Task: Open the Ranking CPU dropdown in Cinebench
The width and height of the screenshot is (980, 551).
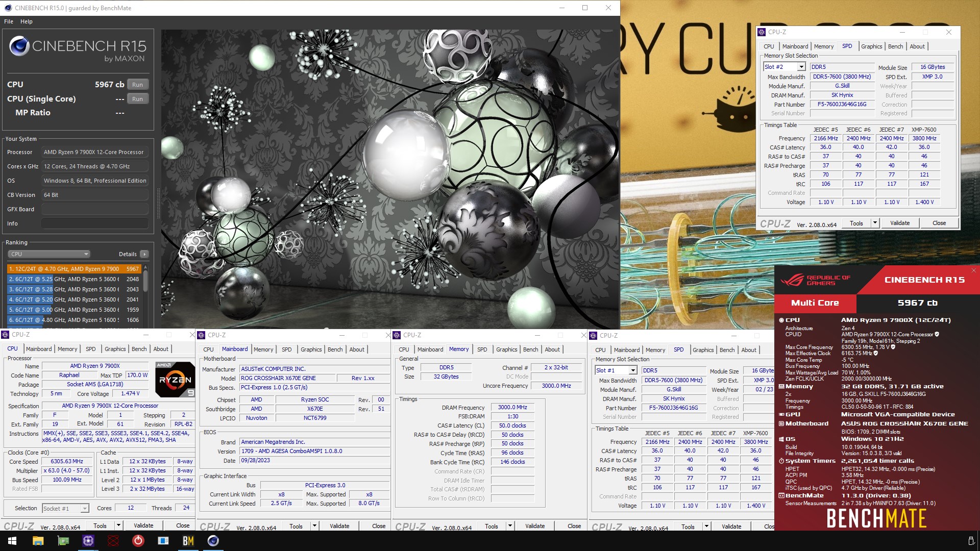Action: click(49, 254)
